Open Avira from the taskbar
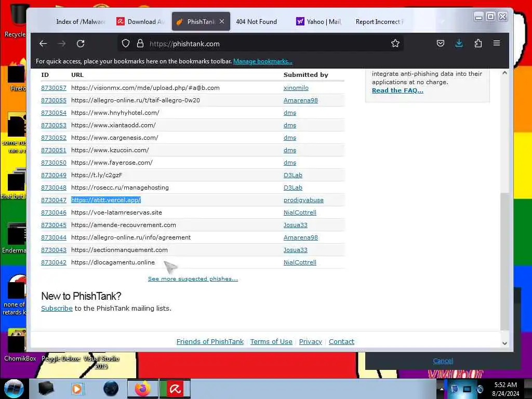Screen dimensions: 532x399 tap(175, 389)
